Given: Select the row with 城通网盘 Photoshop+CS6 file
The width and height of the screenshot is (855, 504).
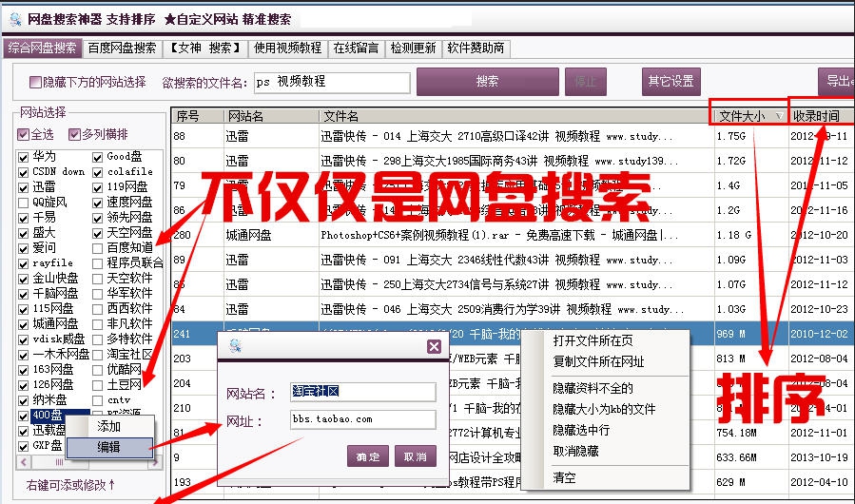Looking at the screenshot, I should [x=513, y=235].
